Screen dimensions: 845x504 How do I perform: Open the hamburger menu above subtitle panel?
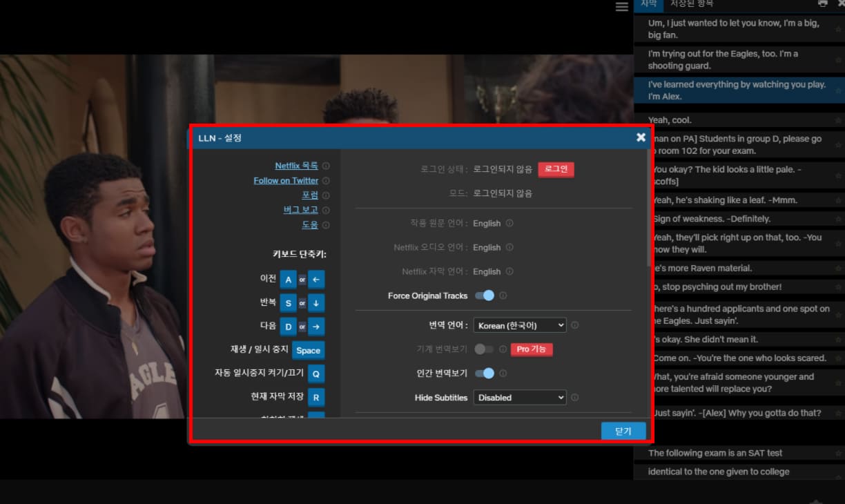622,6
